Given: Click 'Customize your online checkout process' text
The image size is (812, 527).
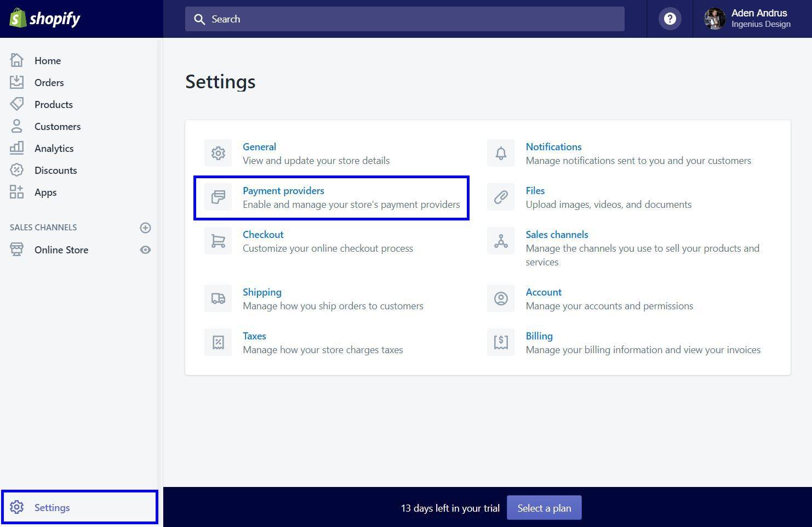Looking at the screenshot, I should click(x=328, y=248).
